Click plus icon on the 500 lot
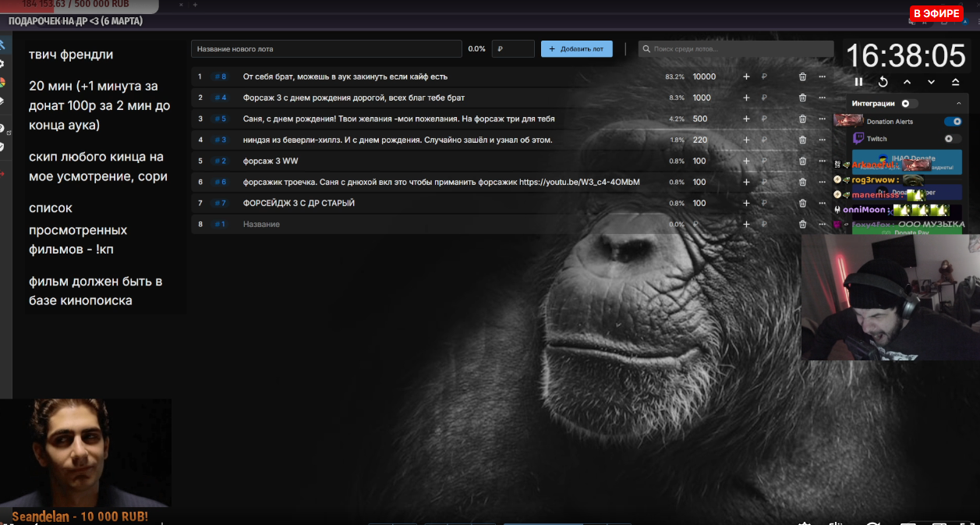The width and height of the screenshot is (980, 525). pyautogui.click(x=746, y=119)
